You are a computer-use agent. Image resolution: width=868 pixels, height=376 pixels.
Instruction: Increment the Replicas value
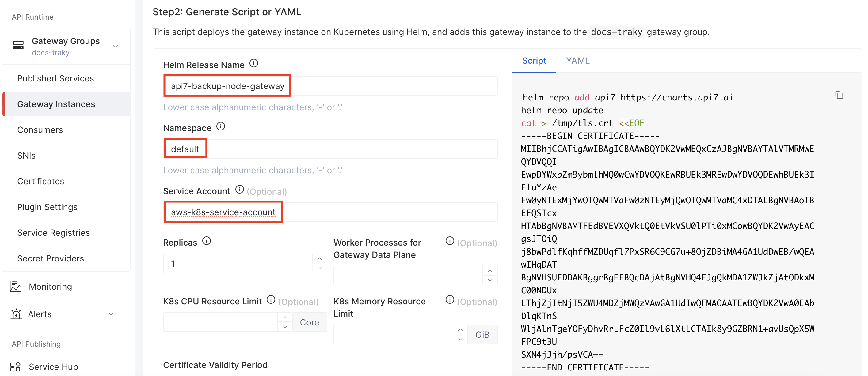pyautogui.click(x=319, y=258)
